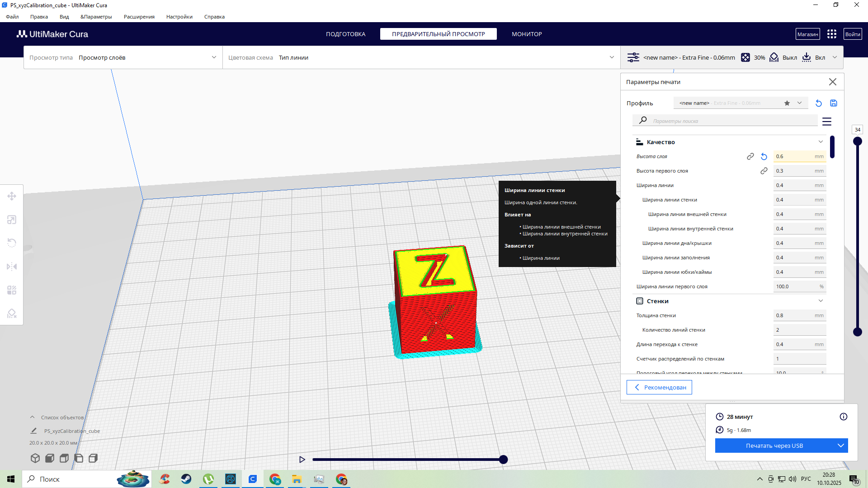
Task: Collapse the Качество settings section
Action: tap(821, 142)
